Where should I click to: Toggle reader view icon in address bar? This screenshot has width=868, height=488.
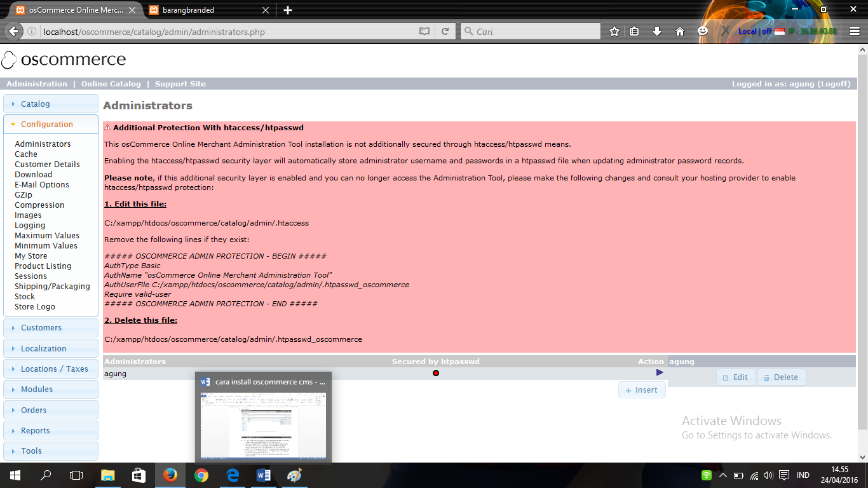[x=424, y=31]
